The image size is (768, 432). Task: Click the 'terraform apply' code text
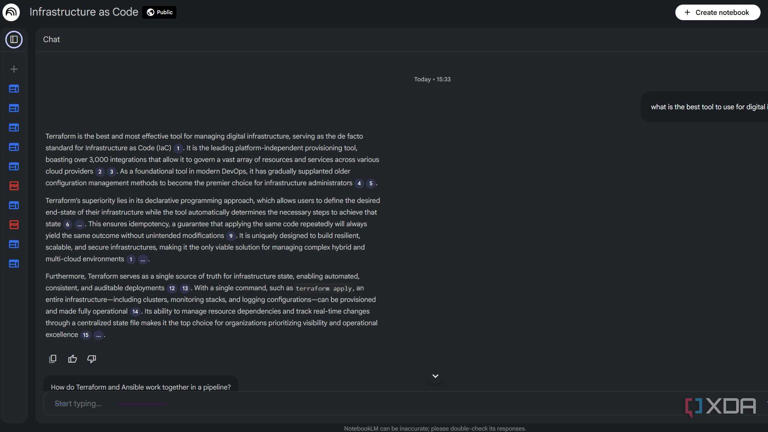point(324,288)
